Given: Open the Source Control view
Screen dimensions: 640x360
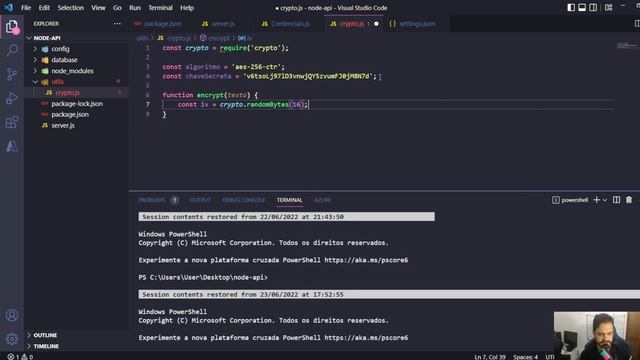Looking at the screenshot, I should pos(12,74).
